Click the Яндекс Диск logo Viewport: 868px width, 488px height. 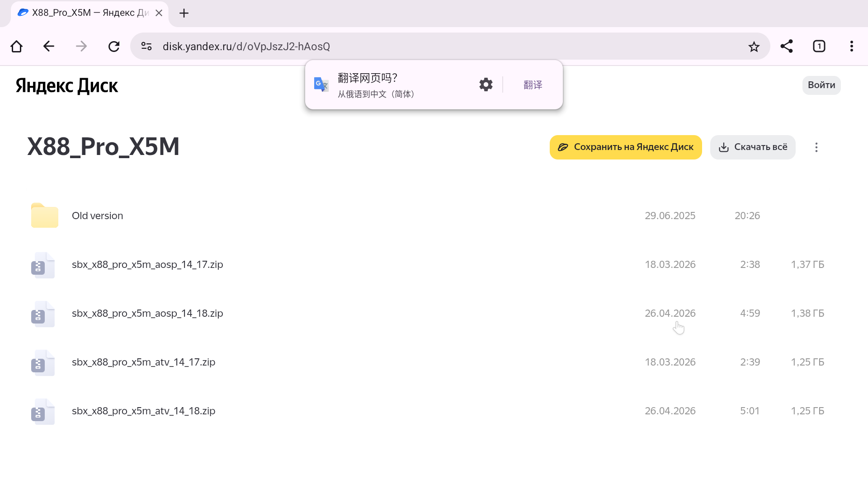67,86
